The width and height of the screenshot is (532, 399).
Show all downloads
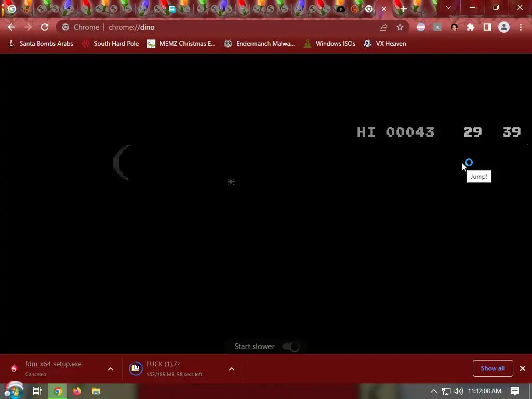[493, 368]
